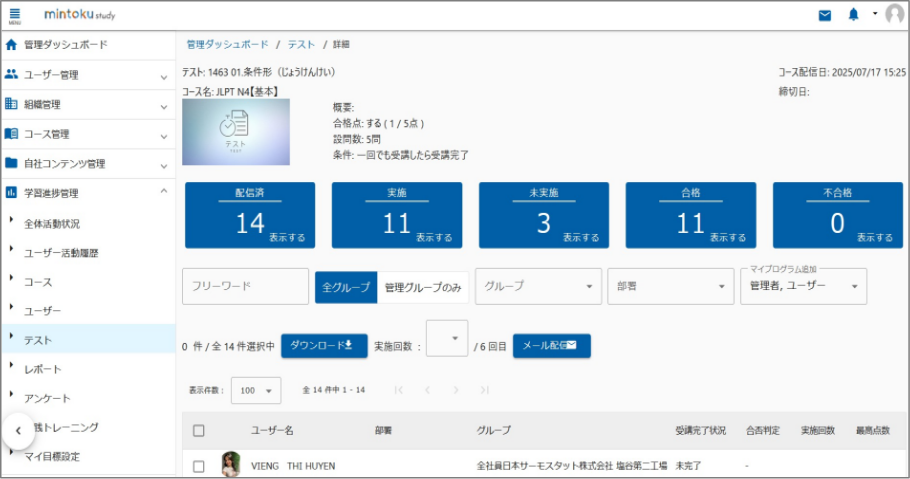This screenshot has width=910, height=479.
Task: Select テスト in the sidebar menu
Action: click(x=38, y=340)
